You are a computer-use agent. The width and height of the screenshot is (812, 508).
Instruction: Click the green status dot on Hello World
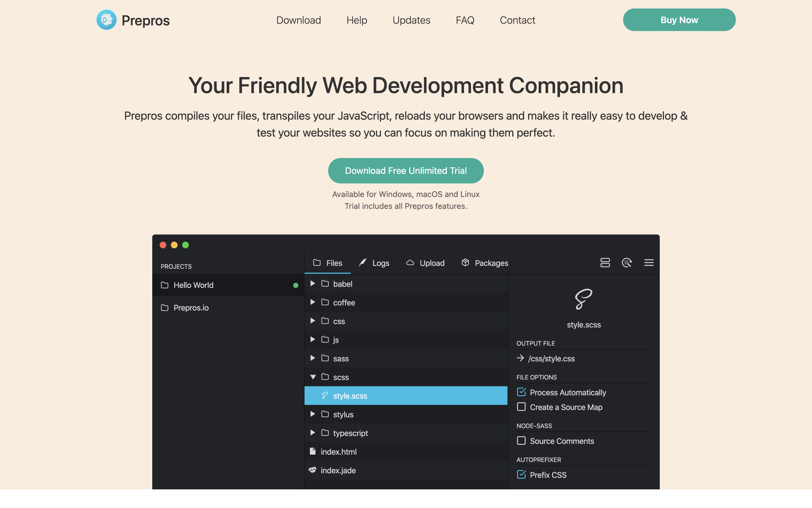[295, 285]
